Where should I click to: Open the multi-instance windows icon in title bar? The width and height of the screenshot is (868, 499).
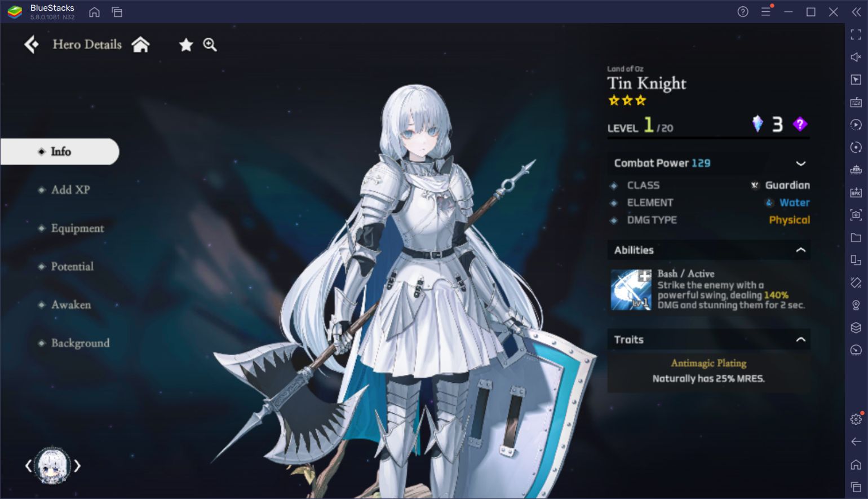click(x=117, y=12)
